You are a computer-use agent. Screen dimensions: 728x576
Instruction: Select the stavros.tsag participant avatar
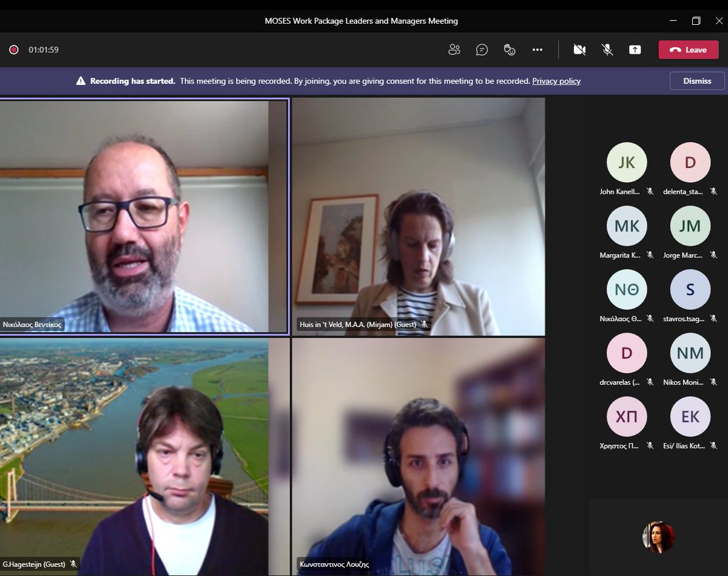(690, 290)
